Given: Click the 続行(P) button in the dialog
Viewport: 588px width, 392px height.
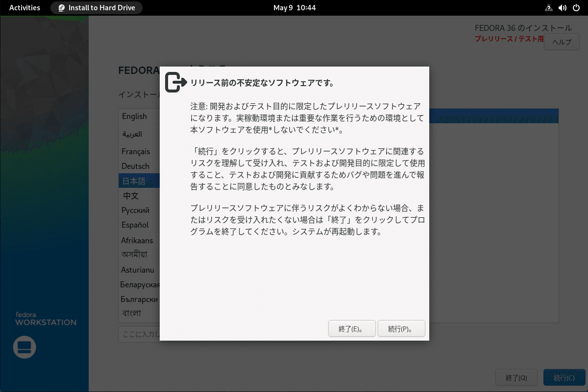Looking at the screenshot, I should pyautogui.click(x=401, y=329).
